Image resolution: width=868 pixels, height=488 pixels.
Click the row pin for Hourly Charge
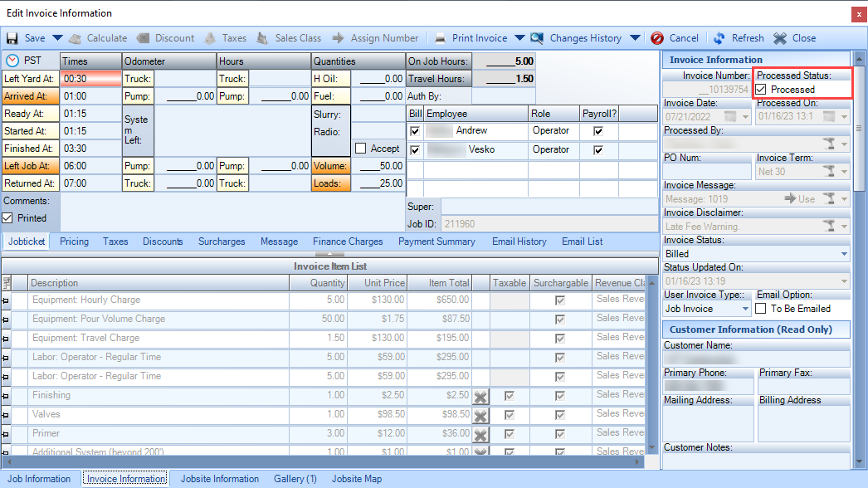(x=6, y=300)
